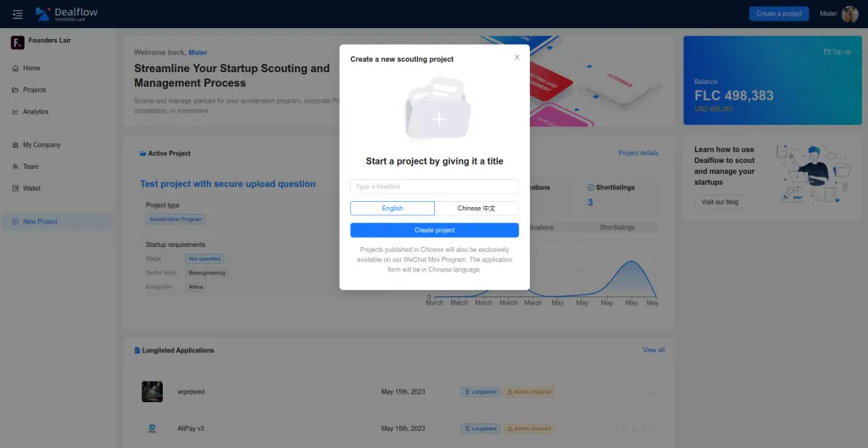Click the Shortlistings check icon
Screen dimensions: 868x448
(x=590, y=188)
